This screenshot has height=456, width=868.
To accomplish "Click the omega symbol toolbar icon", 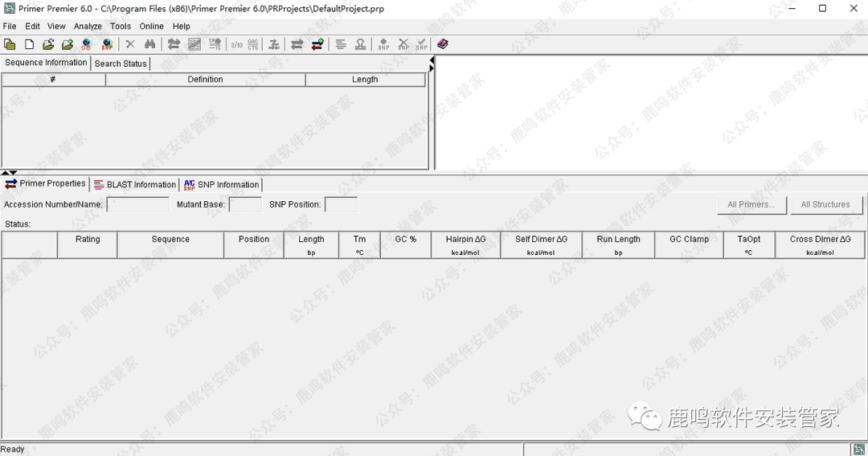I will click(x=360, y=44).
